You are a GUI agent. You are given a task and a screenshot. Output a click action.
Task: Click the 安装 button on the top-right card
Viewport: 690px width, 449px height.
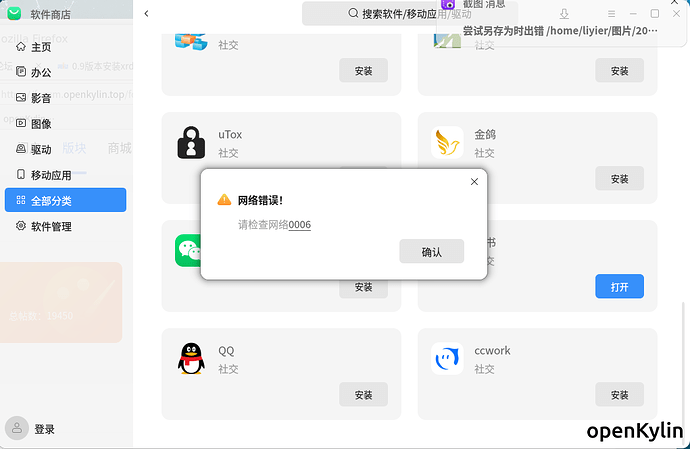click(x=619, y=70)
